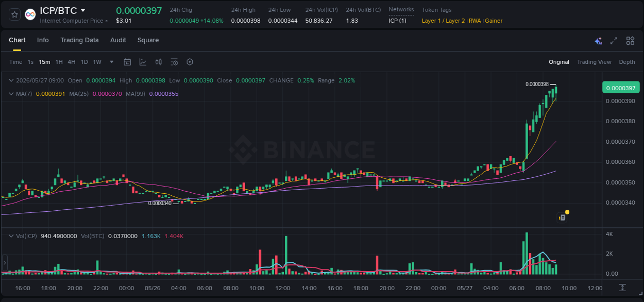This screenshot has height=302, width=644.
Task: Click the 24h Vol(BTC) value 1.83
Action: [x=352, y=21]
